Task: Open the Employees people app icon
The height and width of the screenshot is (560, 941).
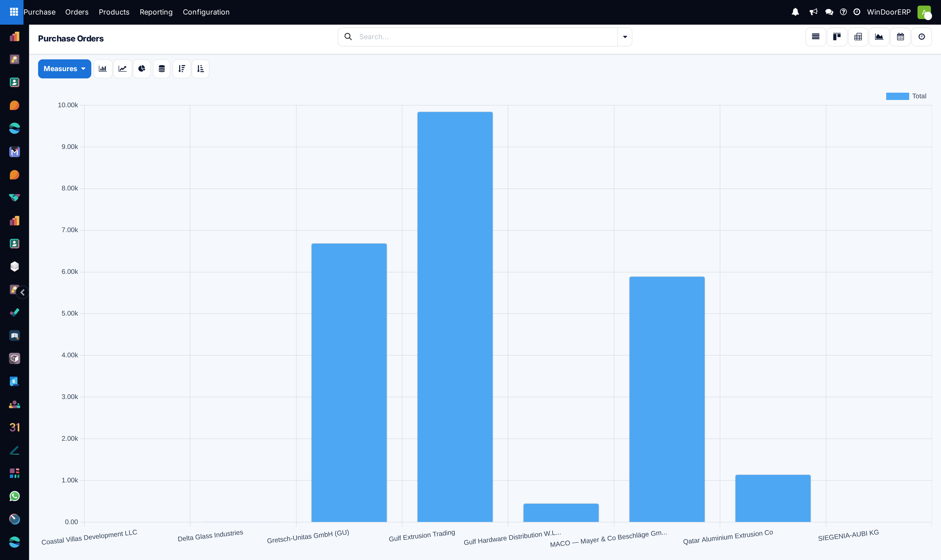Action: coord(14,405)
